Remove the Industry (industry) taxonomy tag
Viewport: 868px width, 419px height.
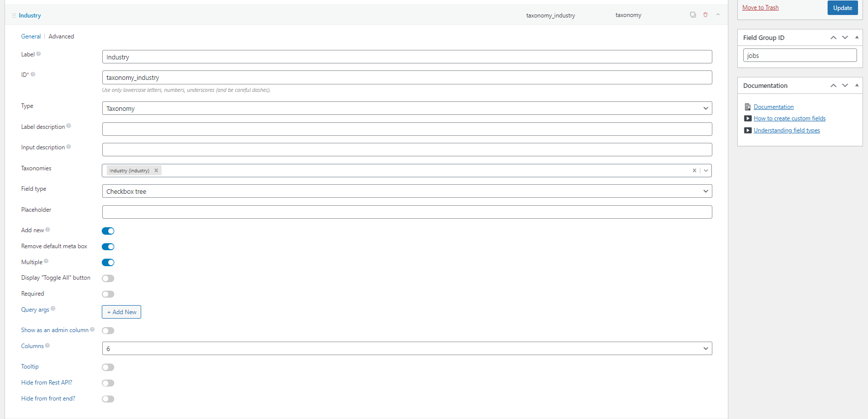156,170
